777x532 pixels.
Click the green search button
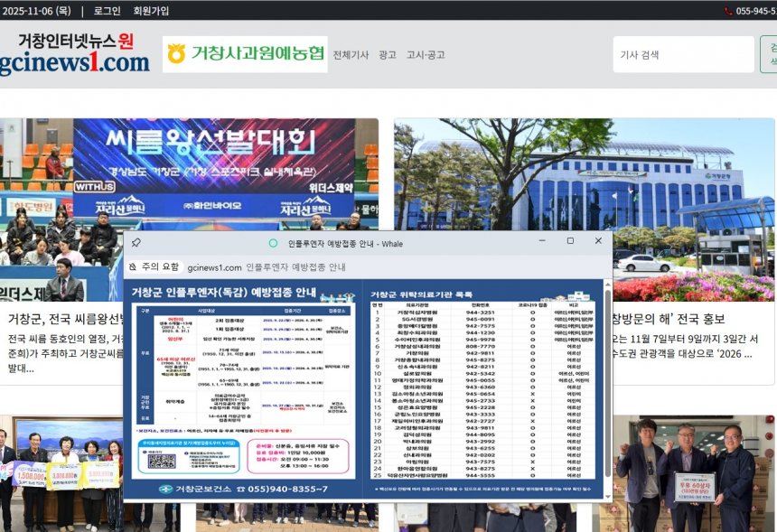point(770,55)
